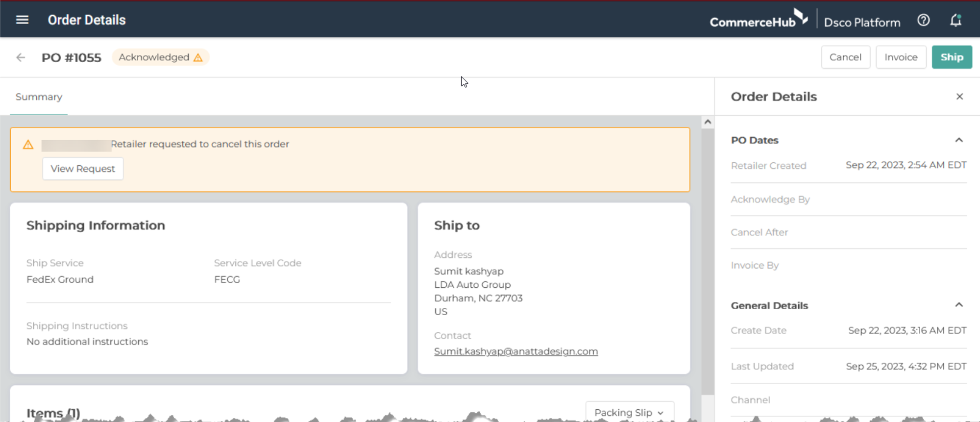980x422 pixels.
Task: Click 'Sumit kashyap' name in Ship to
Action: point(469,271)
